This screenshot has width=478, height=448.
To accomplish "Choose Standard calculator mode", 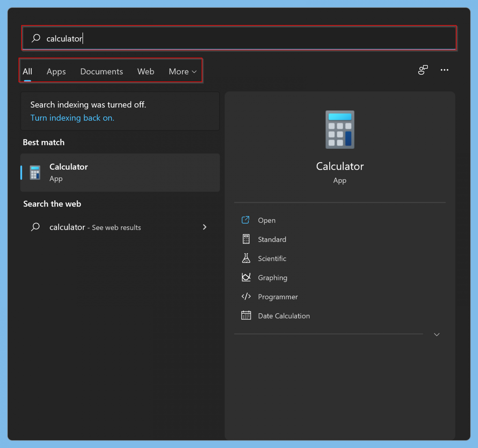I will (x=272, y=239).
